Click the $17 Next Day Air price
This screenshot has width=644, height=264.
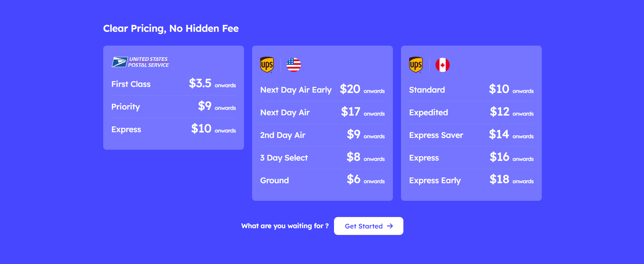coord(351,112)
